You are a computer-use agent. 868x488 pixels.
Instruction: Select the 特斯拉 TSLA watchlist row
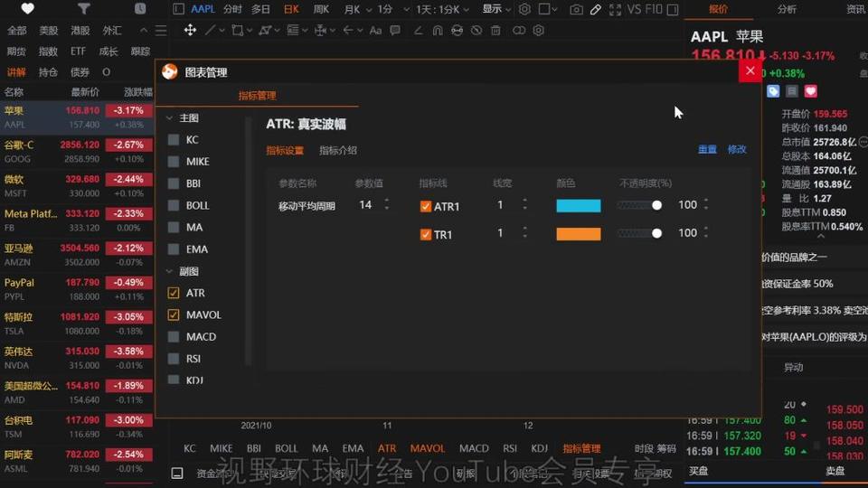tap(76, 324)
